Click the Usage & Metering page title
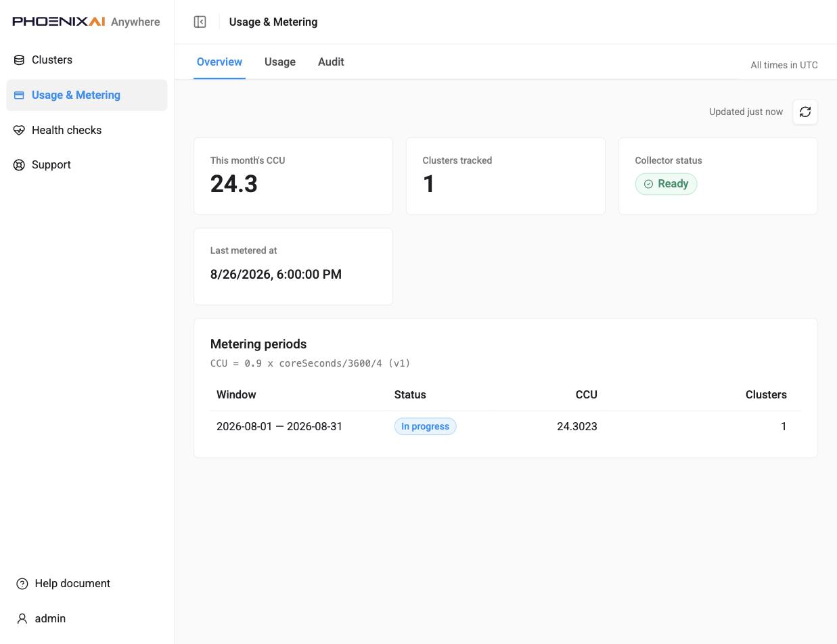The height and width of the screenshot is (644, 837). click(x=273, y=22)
